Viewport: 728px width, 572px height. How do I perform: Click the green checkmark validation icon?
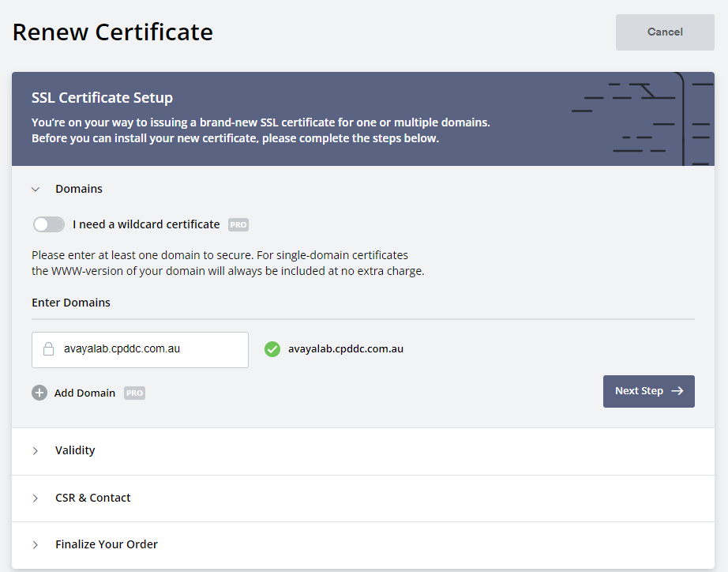click(272, 349)
